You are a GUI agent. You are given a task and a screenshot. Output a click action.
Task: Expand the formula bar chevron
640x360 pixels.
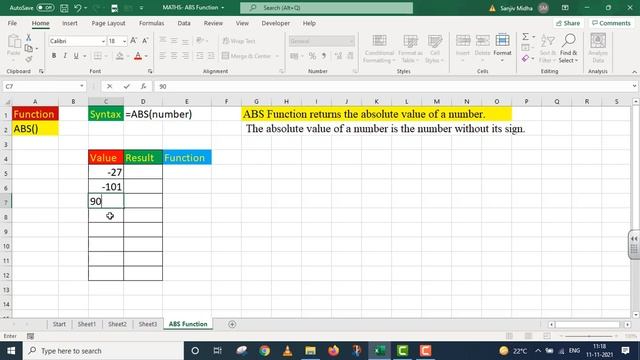(x=634, y=86)
